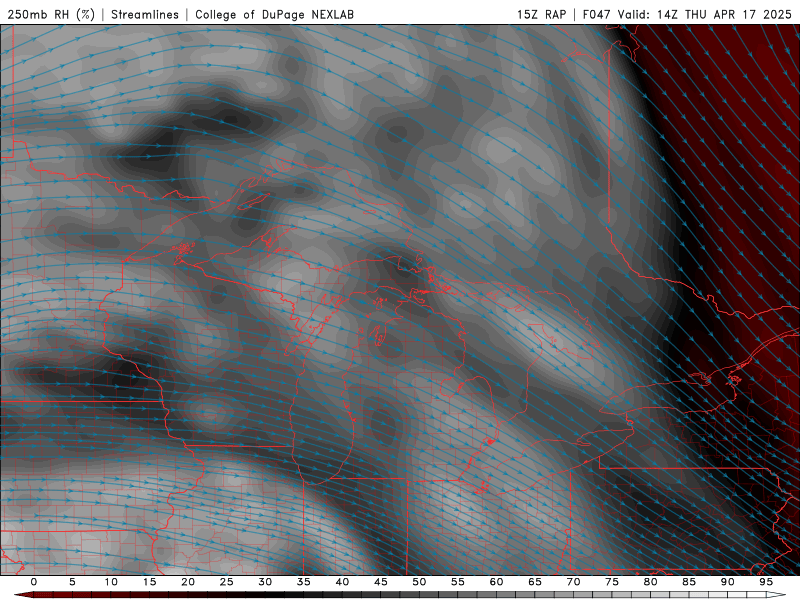The width and height of the screenshot is (800, 600).
Task: Click the "15Z RAP" model run label
Action: (541, 14)
